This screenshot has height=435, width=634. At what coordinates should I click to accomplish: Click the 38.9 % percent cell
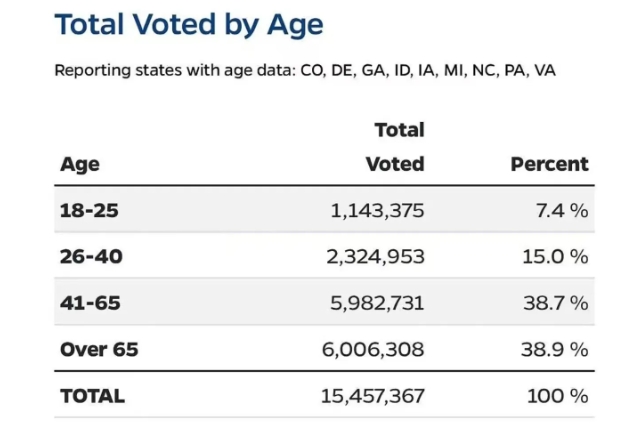(554, 350)
